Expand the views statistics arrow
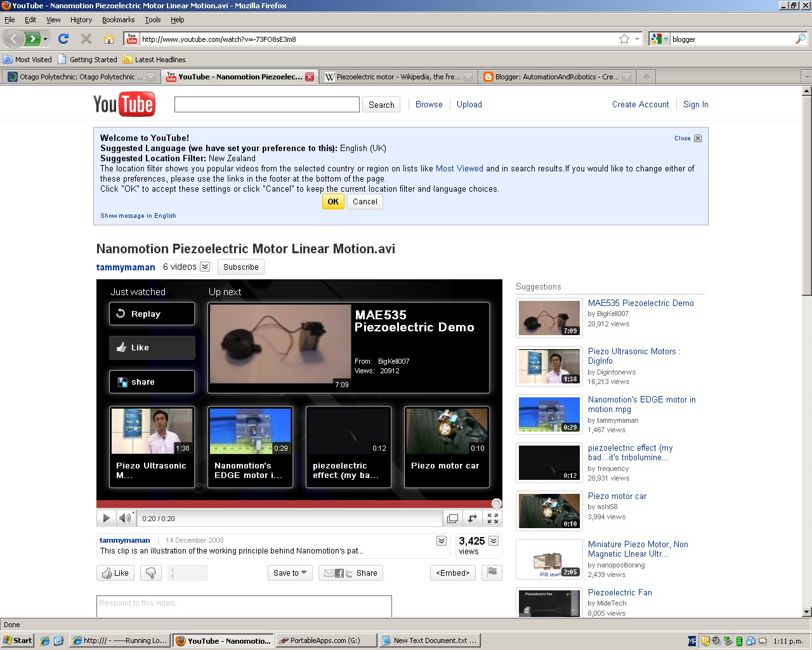 click(494, 541)
